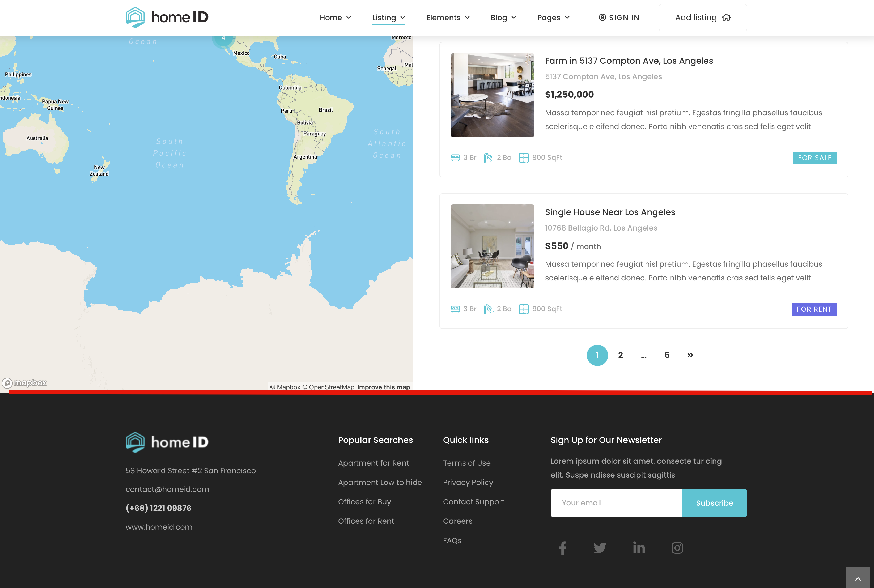The image size is (874, 588).
Task: Click the Facebook icon in footer
Action: coord(562,548)
